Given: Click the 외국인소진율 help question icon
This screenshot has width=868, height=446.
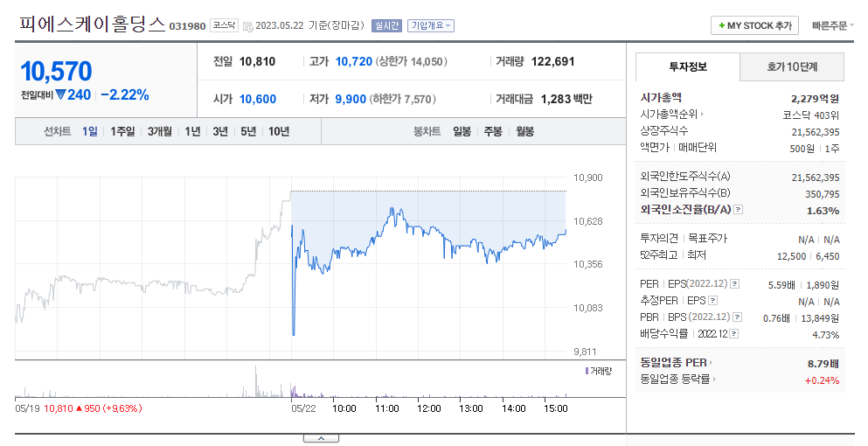Looking at the screenshot, I should pyautogui.click(x=739, y=210).
